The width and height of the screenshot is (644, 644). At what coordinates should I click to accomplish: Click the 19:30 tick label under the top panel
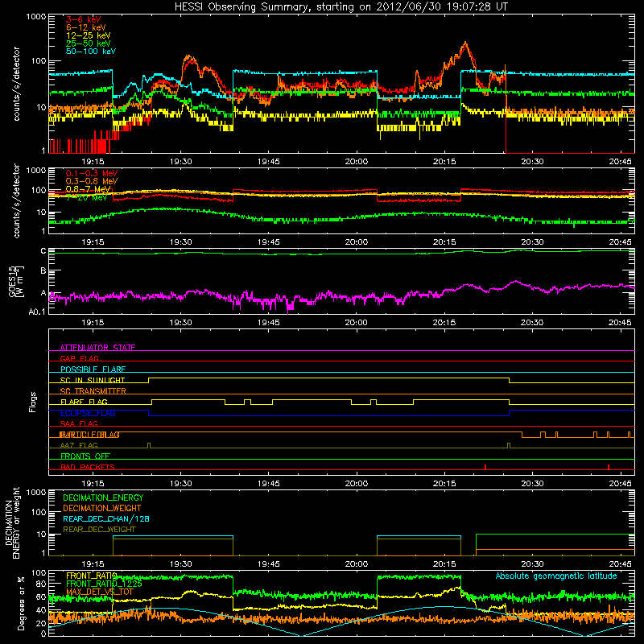180,162
